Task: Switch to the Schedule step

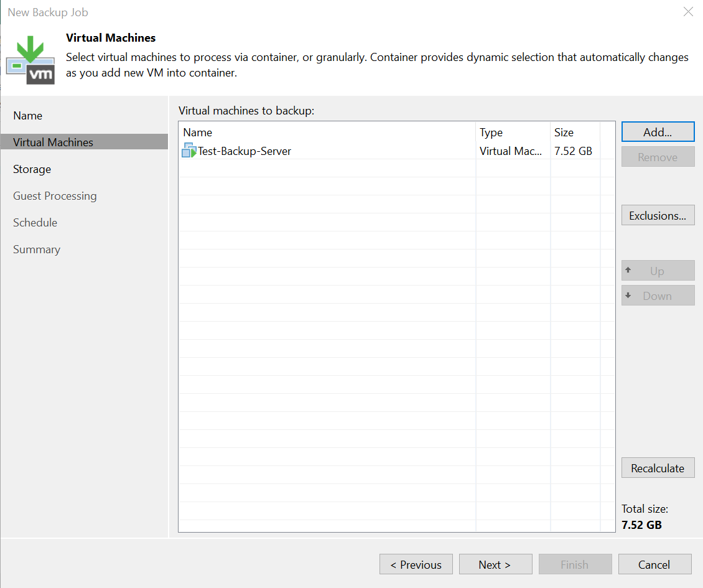Action: (x=35, y=223)
